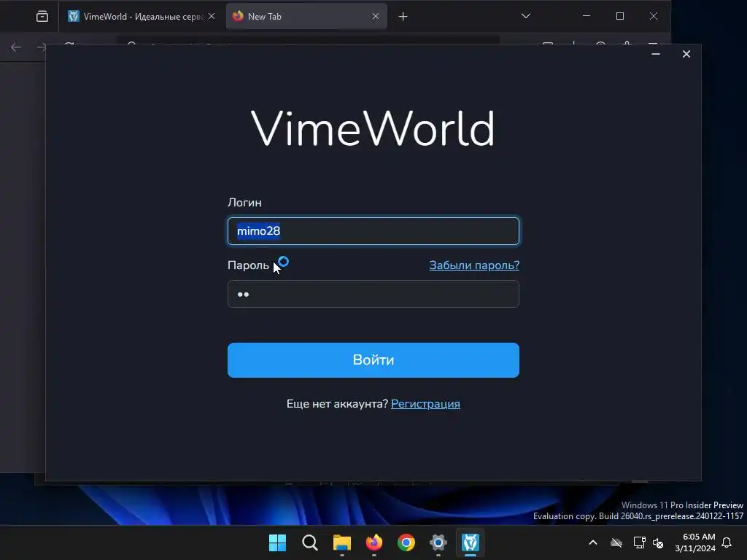Screen dimensions: 747x560
Task: Go back in the Firefox browser
Action: (x=16, y=47)
